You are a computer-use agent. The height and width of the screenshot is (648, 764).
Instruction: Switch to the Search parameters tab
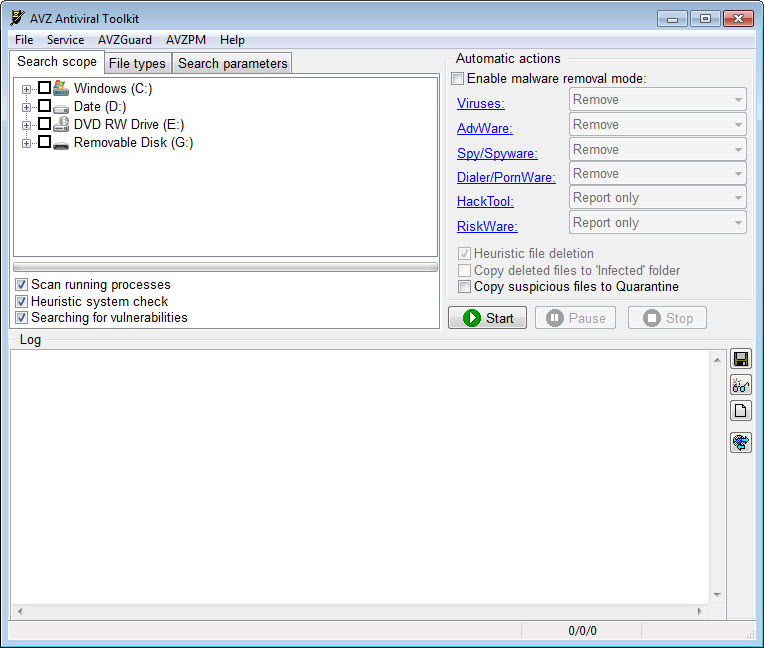(232, 63)
